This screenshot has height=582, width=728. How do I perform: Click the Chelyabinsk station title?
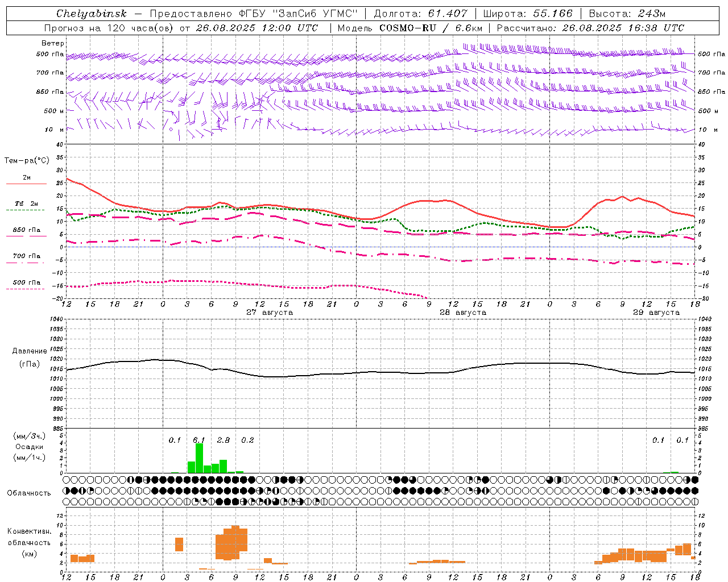click(92, 14)
